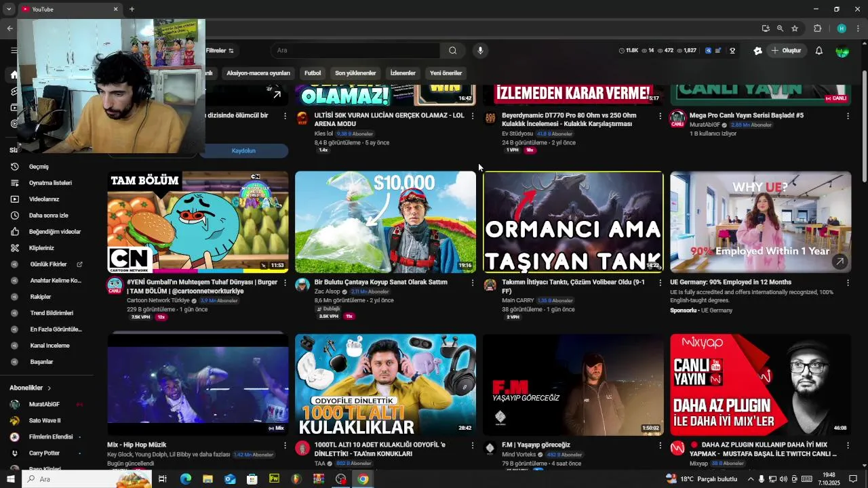Image resolution: width=868 pixels, height=488 pixels.
Task: Select Yeni öneriler chip
Action: [446, 73]
